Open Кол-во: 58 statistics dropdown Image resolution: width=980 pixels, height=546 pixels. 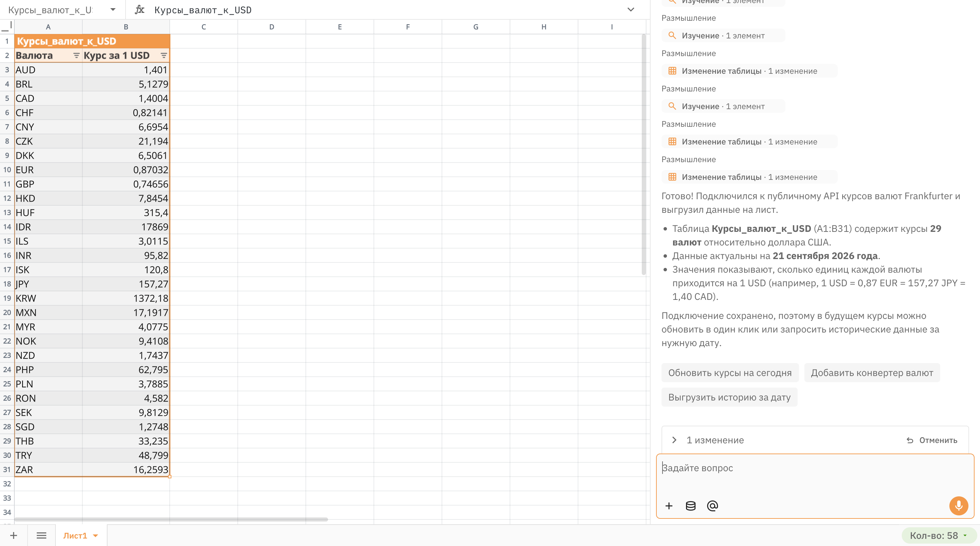coord(939,535)
